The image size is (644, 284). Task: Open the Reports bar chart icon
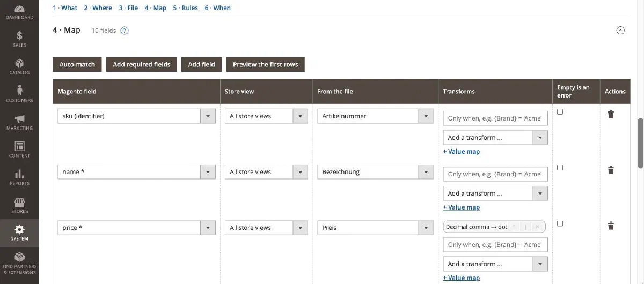(x=19, y=177)
